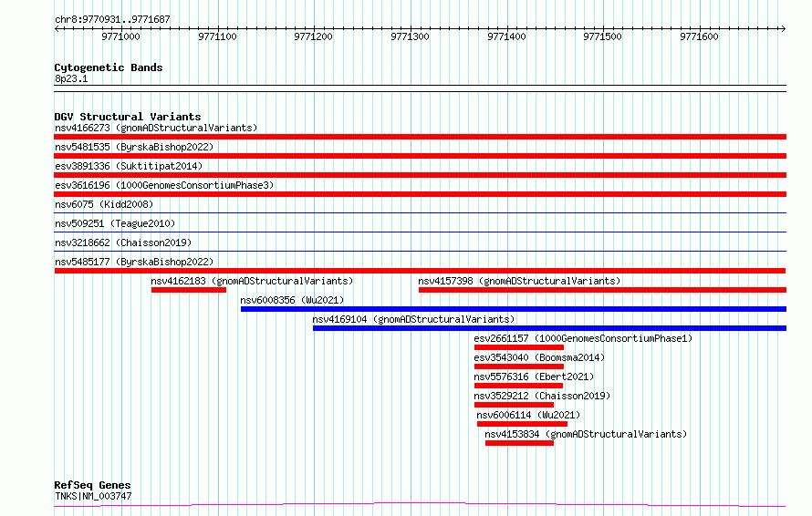Open nsv4153834 gnomADStructuralVariants label
This screenshot has height=516, width=812.
(x=586, y=434)
